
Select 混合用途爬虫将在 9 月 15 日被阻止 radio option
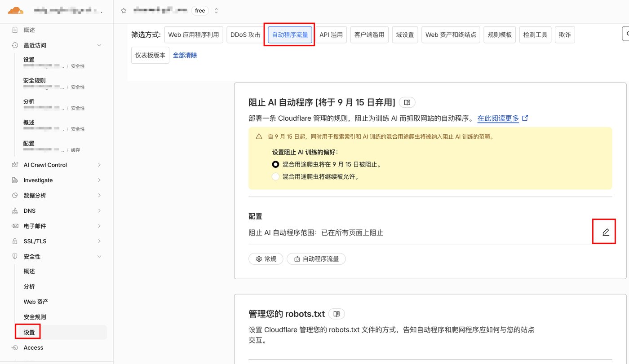pos(275,164)
